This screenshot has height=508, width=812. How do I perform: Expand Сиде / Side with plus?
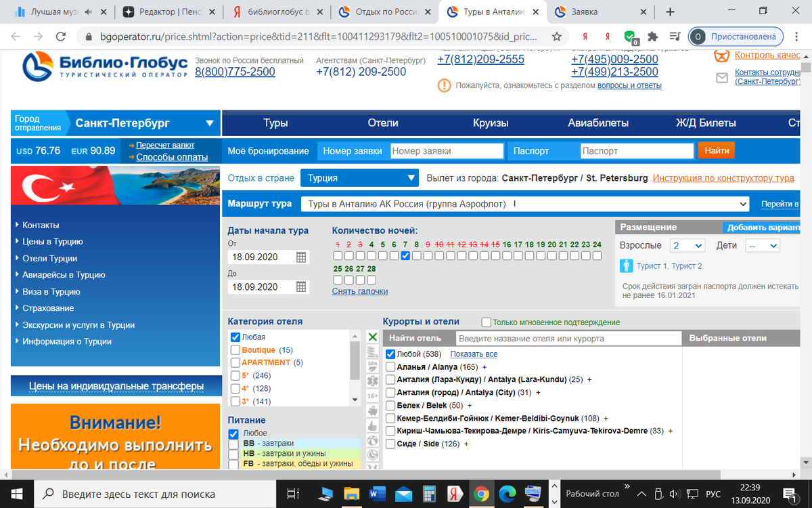[x=466, y=444]
